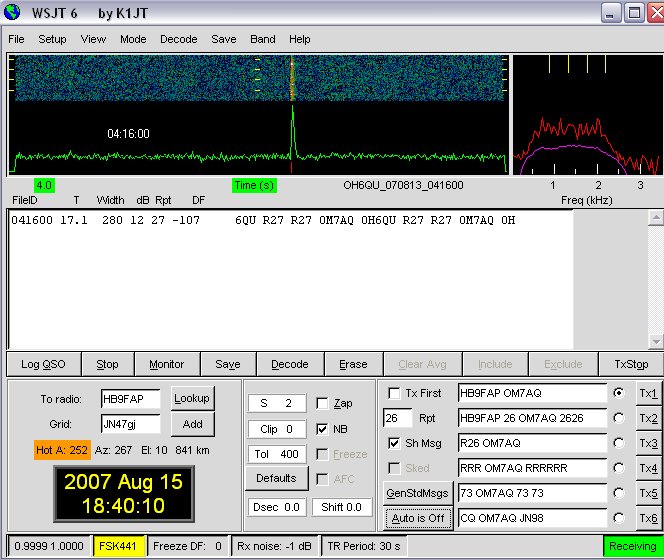Uncheck the Sh Msg checkbox

394,443
